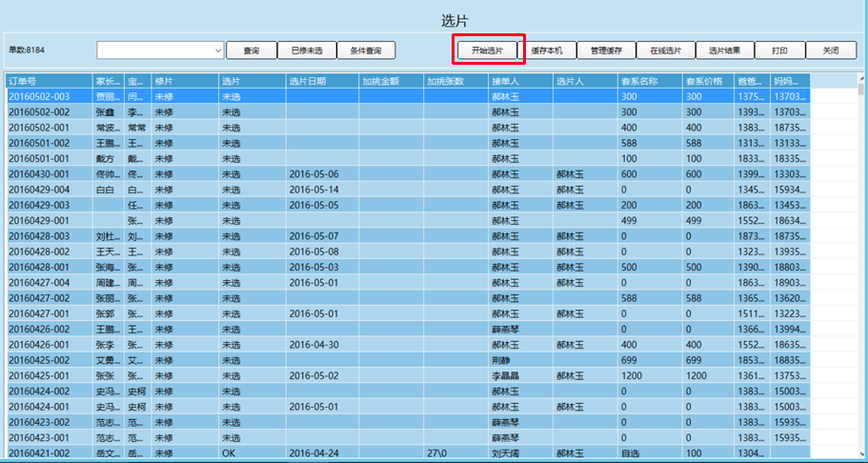The width and height of the screenshot is (868, 463).
Task: Select order row 20160427-001
Action: pos(408,313)
